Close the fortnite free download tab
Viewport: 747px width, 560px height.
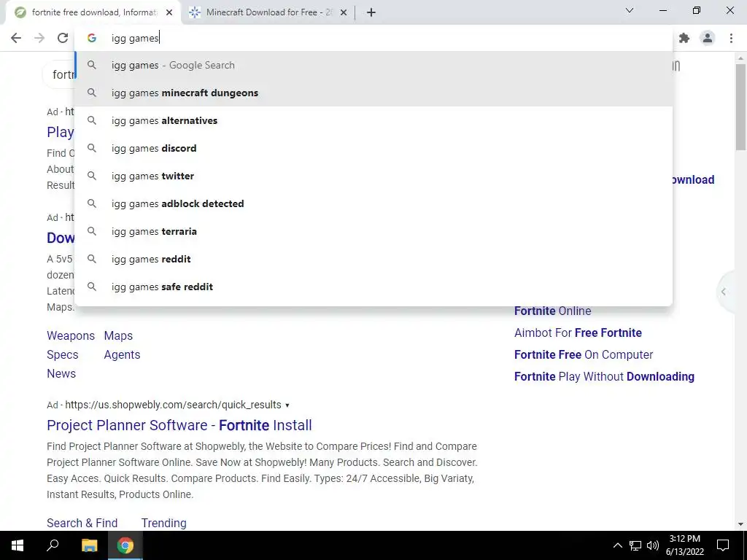[x=169, y=13]
